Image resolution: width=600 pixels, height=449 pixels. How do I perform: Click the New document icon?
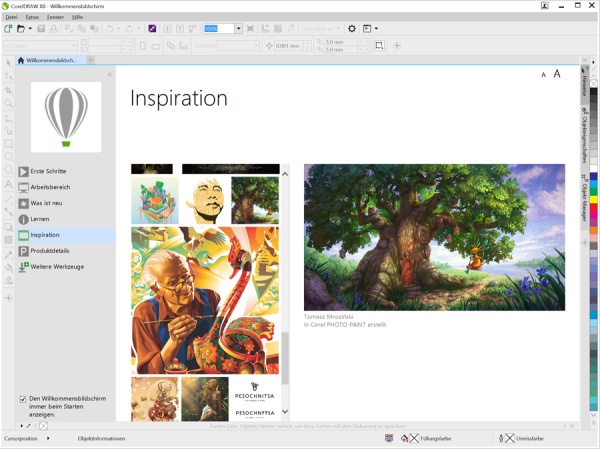(8, 28)
